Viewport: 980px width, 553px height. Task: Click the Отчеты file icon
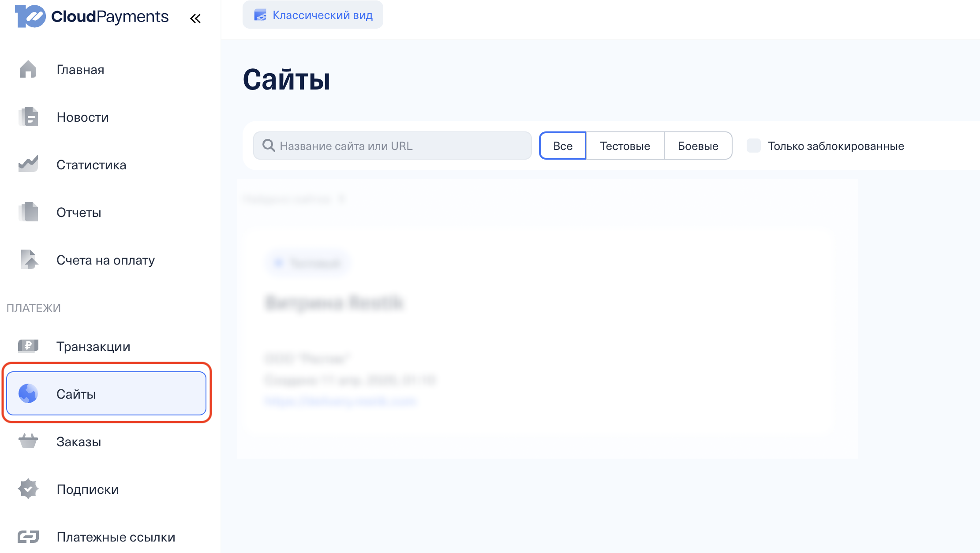(29, 212)
